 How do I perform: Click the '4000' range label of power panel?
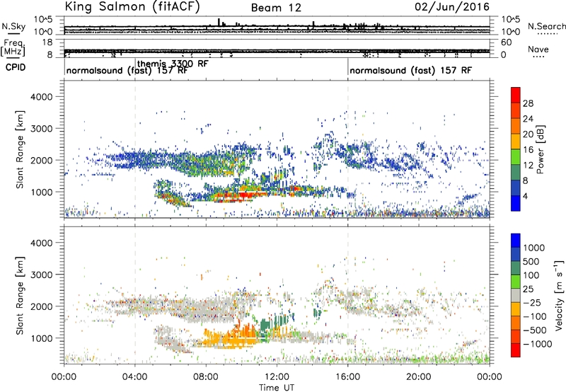pyautogui.click(x=41, y=97)
